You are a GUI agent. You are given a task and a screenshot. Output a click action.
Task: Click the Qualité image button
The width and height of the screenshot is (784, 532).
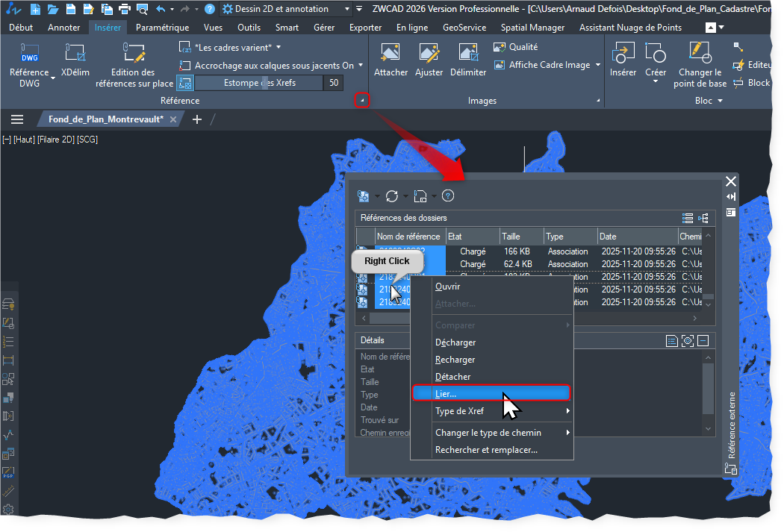[515, 46]
